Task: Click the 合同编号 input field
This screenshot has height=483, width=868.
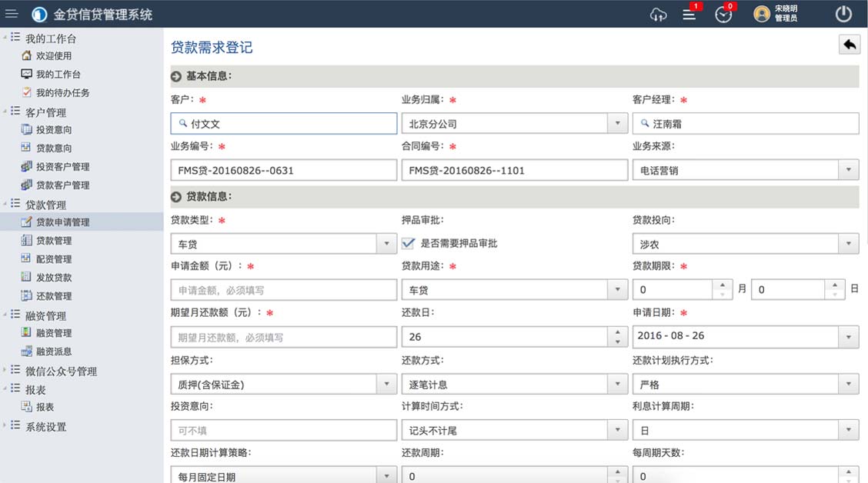Action: tap(514, 171)
